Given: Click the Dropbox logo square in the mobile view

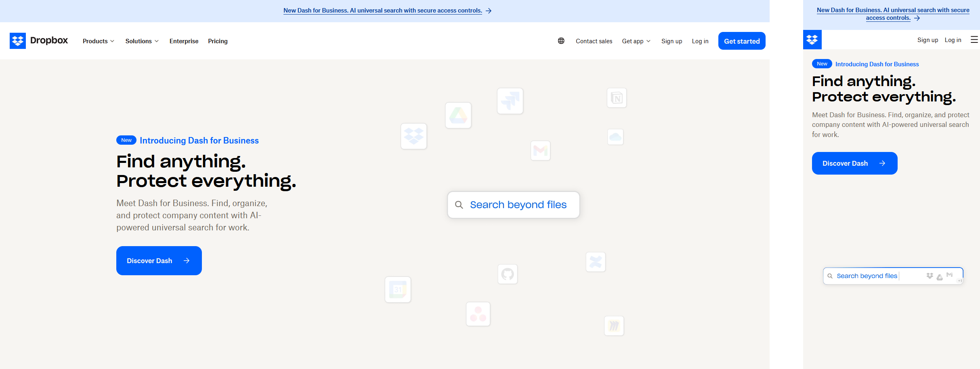Looking at the screenshot, I should coord(812,40).
